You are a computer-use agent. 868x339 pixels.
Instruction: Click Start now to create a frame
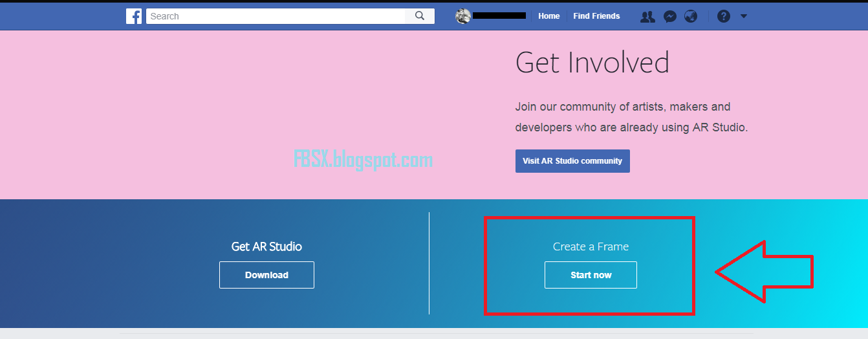[591, 275]
